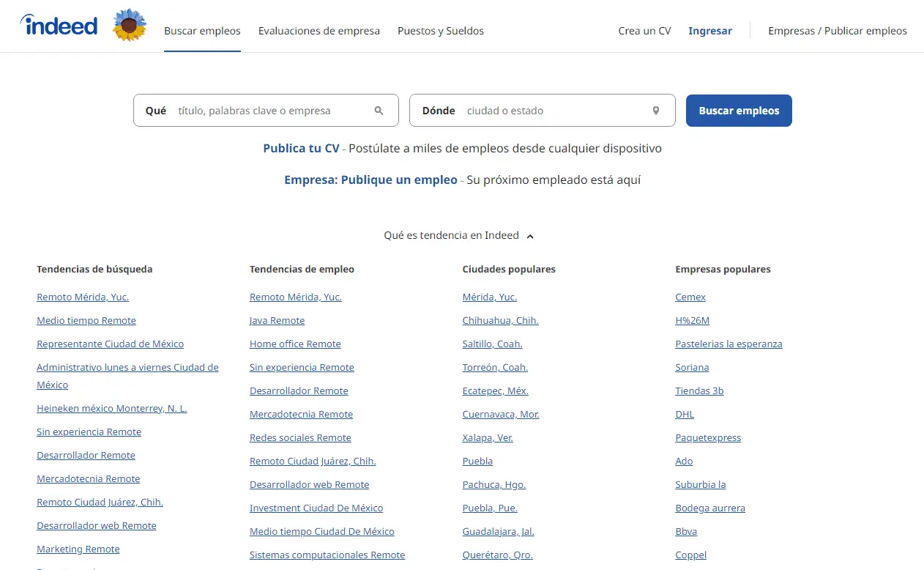The width and height of the screenshot is (924, 570).
Task: Click H%26M company link
Action: coord(693,320)
